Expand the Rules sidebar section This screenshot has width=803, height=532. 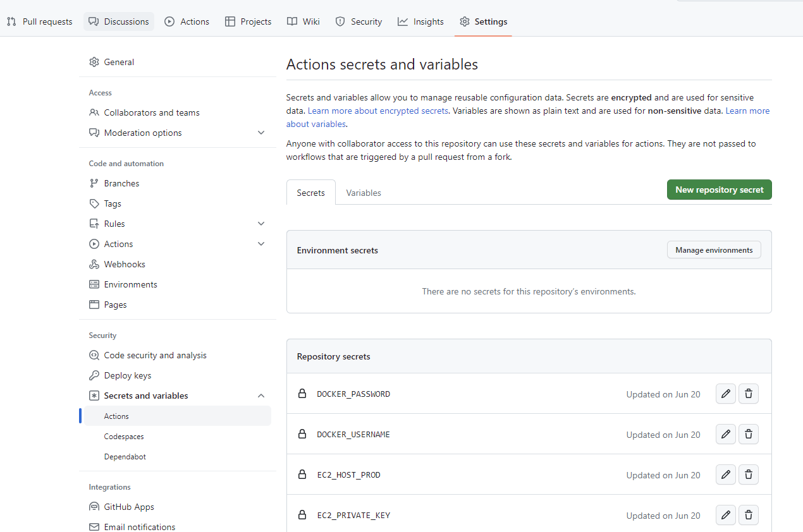[x=261, y=224]
